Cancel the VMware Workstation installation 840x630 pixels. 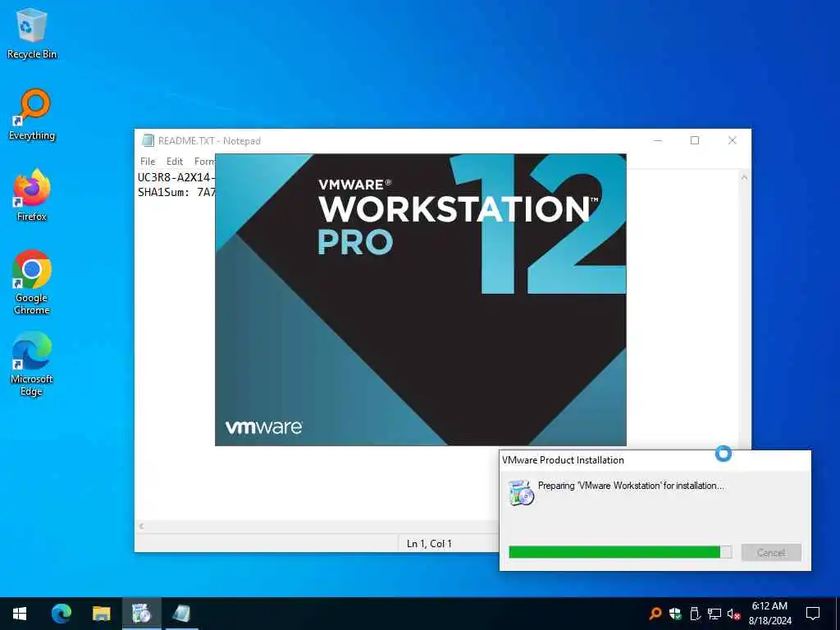pyautogui.click(x=771, y=552)
